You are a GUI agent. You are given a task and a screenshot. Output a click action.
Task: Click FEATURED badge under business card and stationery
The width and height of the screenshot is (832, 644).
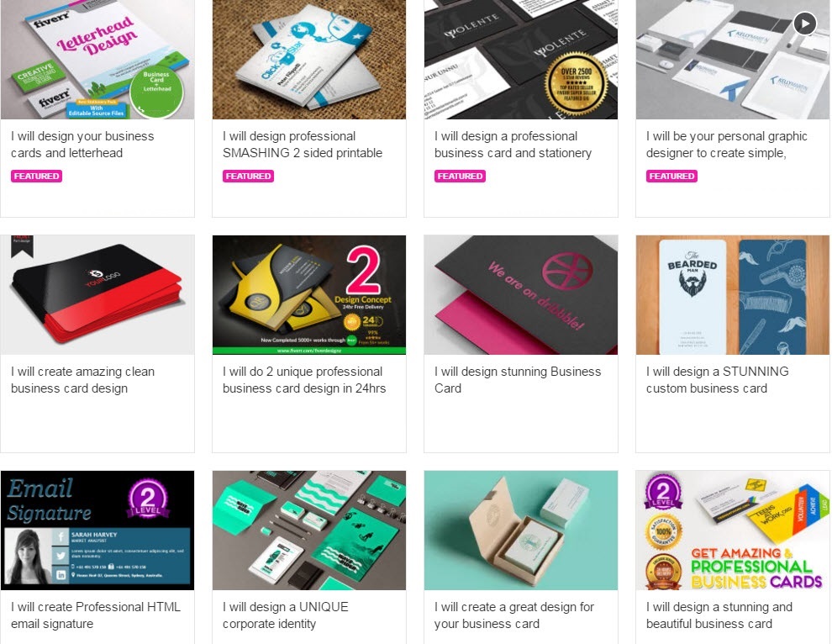(x=460, y=177)
